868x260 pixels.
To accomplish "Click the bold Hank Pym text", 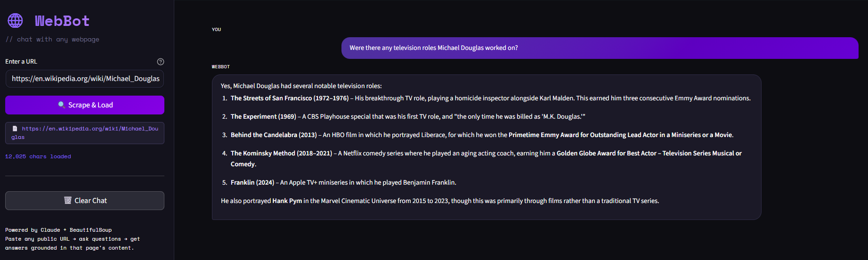I will 287,201.
